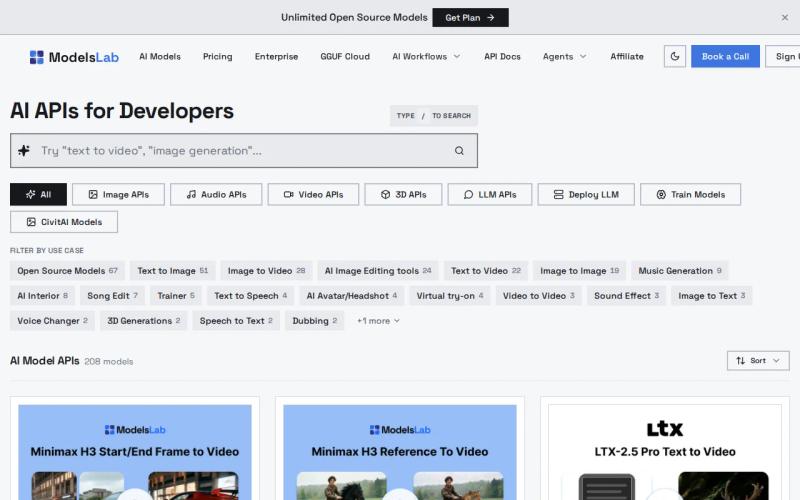This screenshot has height=500, width=800.
Task: Toggle dark mode with the moon icon
Action: pos(674,56)
